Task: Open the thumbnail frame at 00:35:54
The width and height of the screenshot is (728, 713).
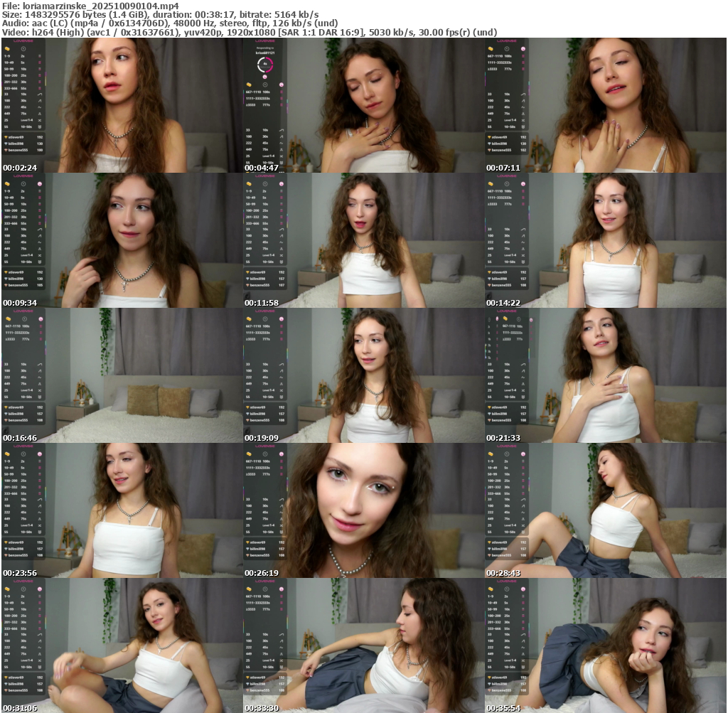Action: [x=606, y=645]
